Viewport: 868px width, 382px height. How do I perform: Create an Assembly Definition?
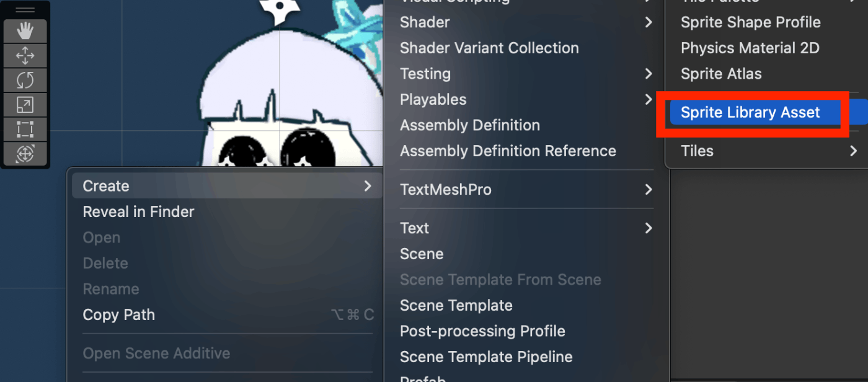point(470,125)
